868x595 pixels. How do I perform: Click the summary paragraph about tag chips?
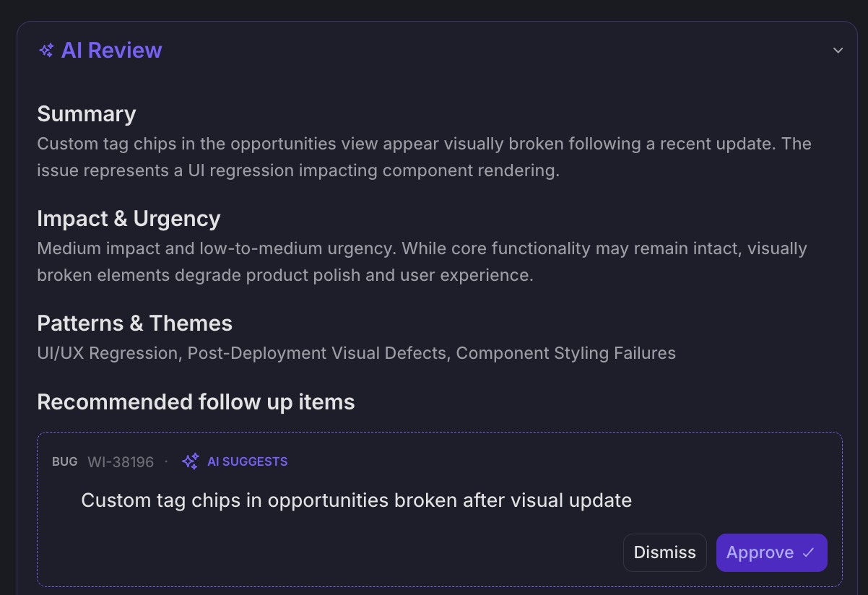pyautogui.click(x=425, y=157)
